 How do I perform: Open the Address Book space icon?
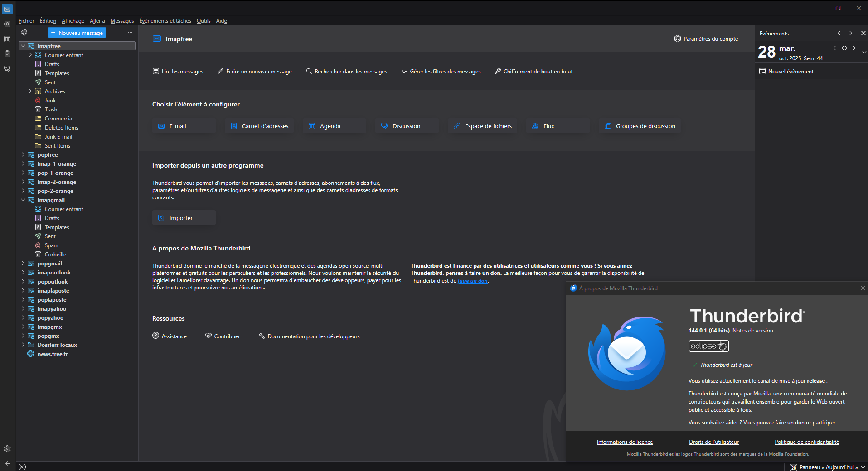(7, 24)
